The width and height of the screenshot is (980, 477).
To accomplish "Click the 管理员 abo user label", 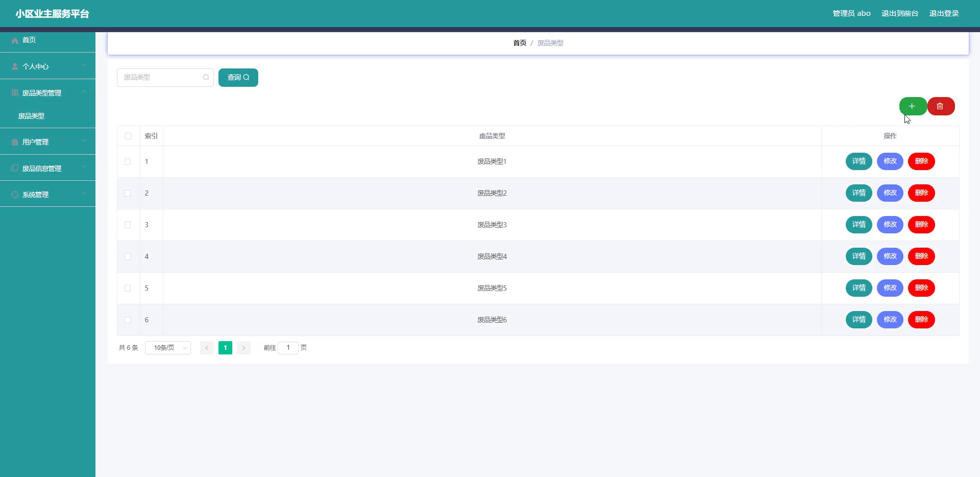I will pos(851,13).
